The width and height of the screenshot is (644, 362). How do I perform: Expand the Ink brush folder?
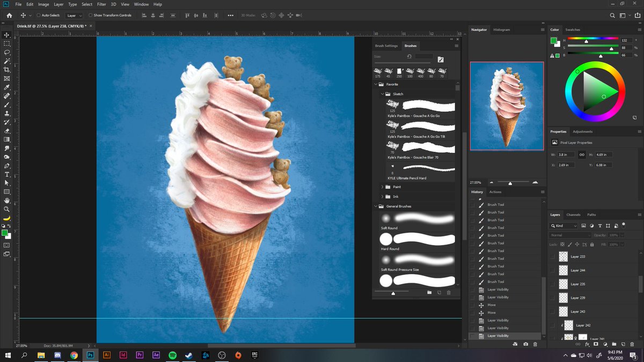click(383, 197)
